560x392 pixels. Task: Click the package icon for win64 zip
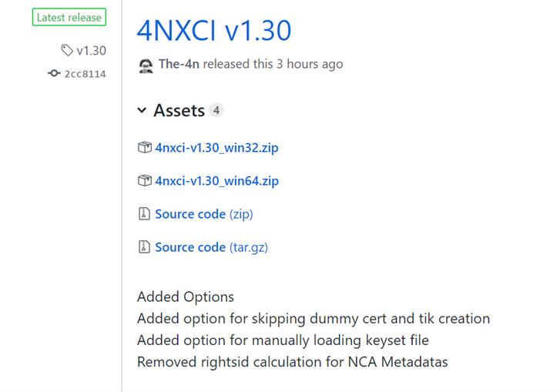tap(144, 181)
